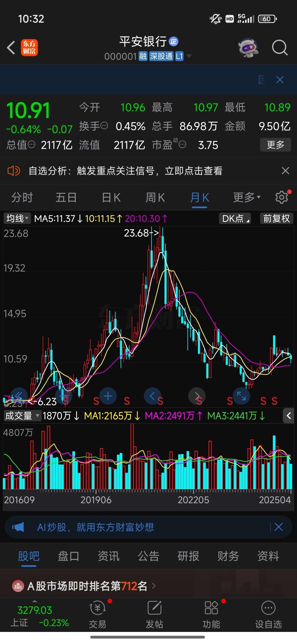Toggle the 前复权 adjustment button

point(277,218)
